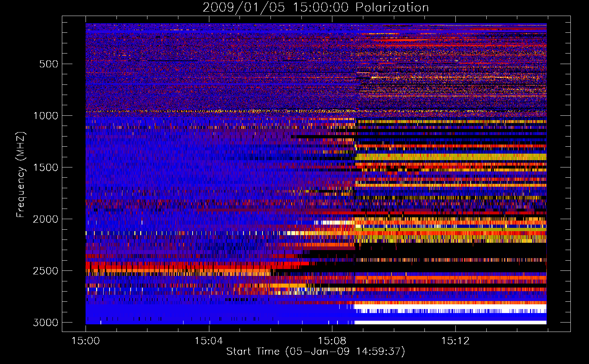Click the plot title '2009/01/05 15:00:00 Polarization'
The height and width of the screenshot is (364, 589).
coord(316,8)
